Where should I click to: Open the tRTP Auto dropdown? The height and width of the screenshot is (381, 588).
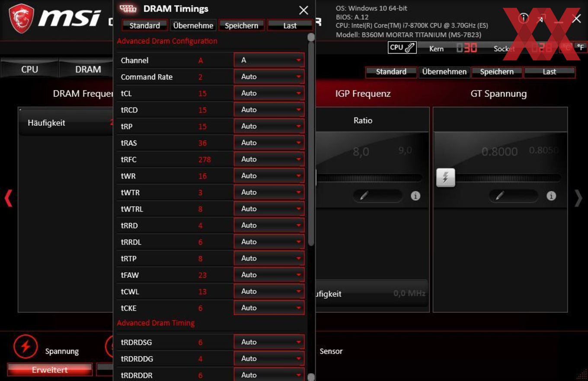[269, 258]
